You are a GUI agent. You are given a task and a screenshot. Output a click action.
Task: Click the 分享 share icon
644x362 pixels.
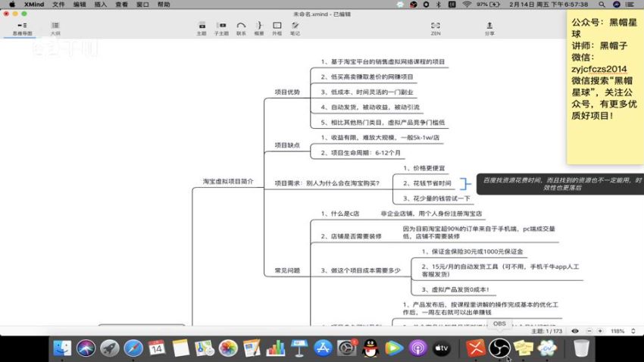[x=489, y=27]
